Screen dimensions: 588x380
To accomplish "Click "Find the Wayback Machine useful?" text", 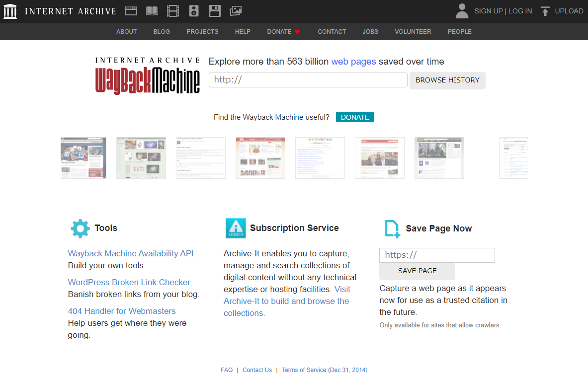I will [x=271, y=117].
